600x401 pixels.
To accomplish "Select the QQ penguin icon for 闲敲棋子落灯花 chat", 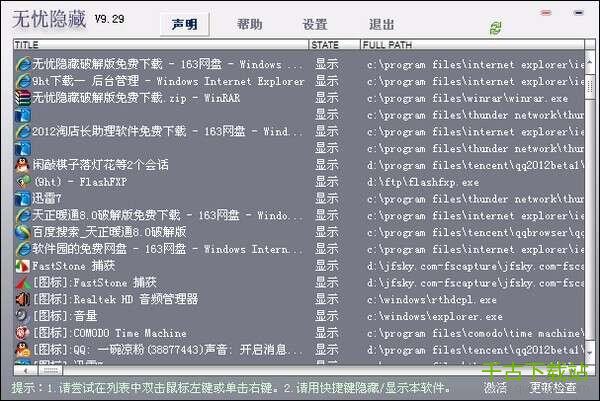I will (x=22, y=165).
